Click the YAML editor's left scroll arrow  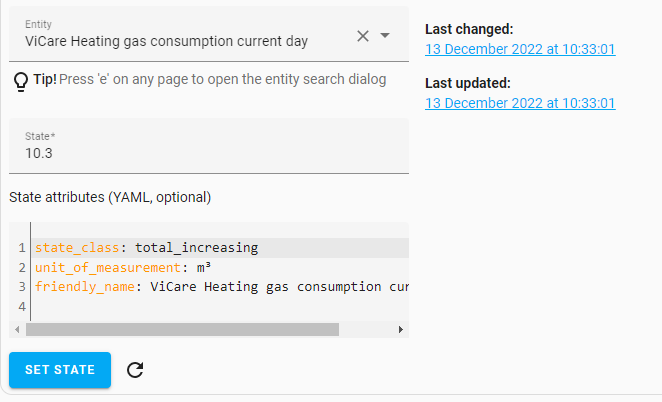16,329
